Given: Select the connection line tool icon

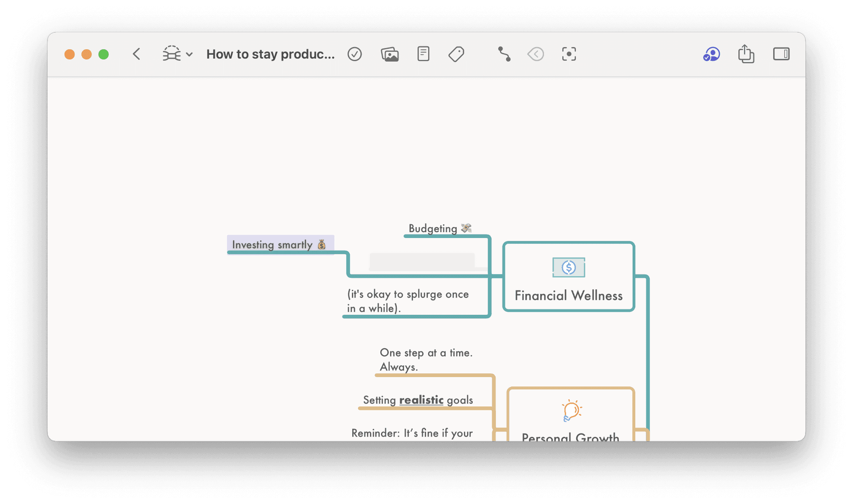Looking at the screenshot, I should pos(504,54).
